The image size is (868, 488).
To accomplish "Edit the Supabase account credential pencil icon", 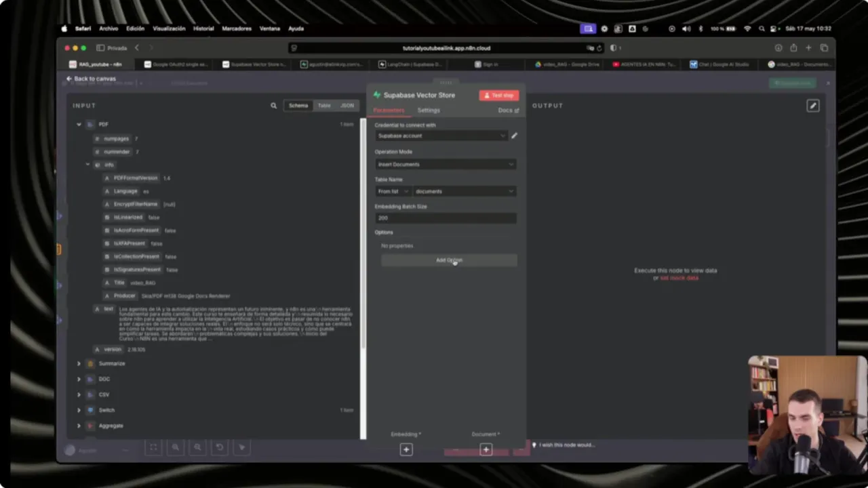I will (514, 136).
